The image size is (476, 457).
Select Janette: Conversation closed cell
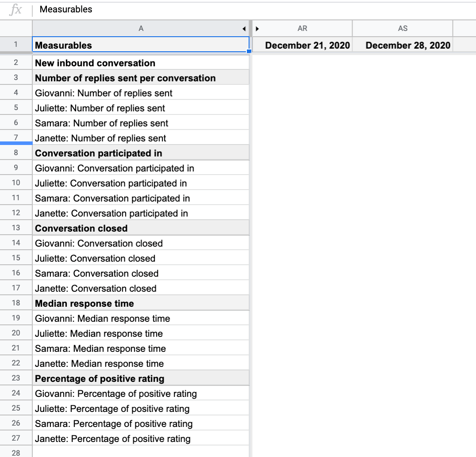pyautogui.click(x=141, y=288)
